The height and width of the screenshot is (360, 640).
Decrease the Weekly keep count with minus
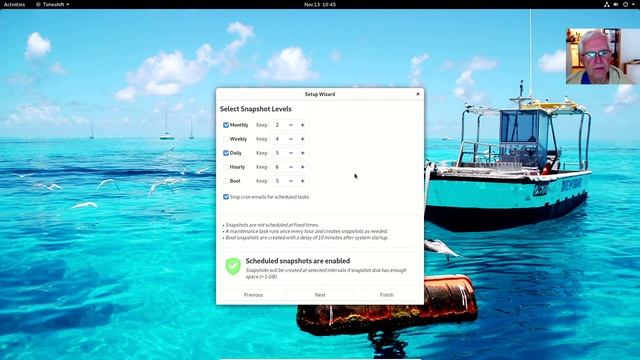coord(291,139)
